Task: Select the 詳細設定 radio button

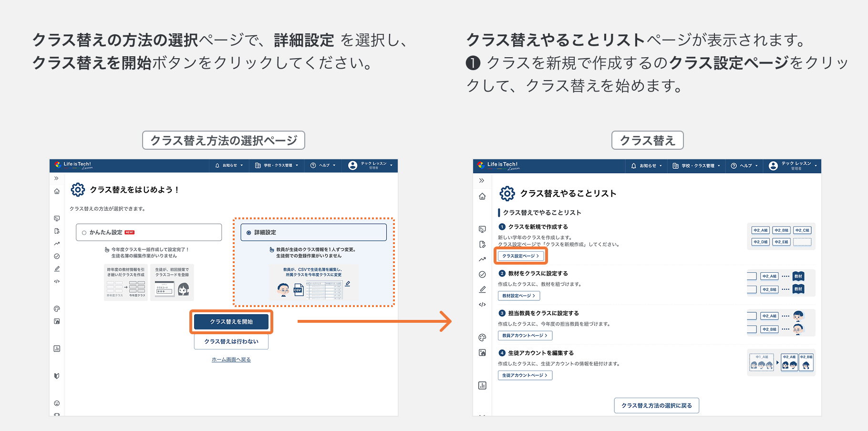Action: point(248,232)
